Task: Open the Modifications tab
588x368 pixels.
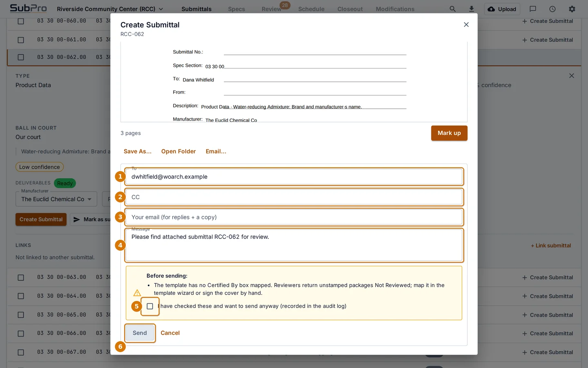Action: tap(395, 9)
